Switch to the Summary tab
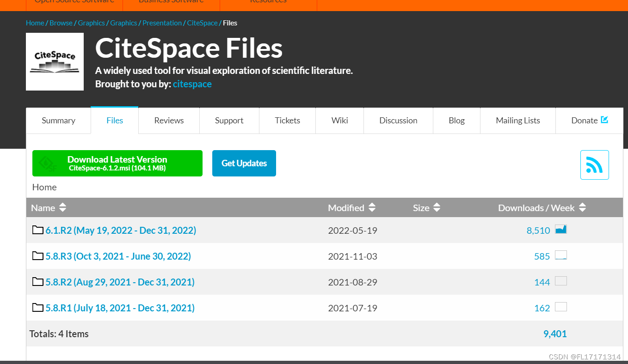 tap(58, 121)
